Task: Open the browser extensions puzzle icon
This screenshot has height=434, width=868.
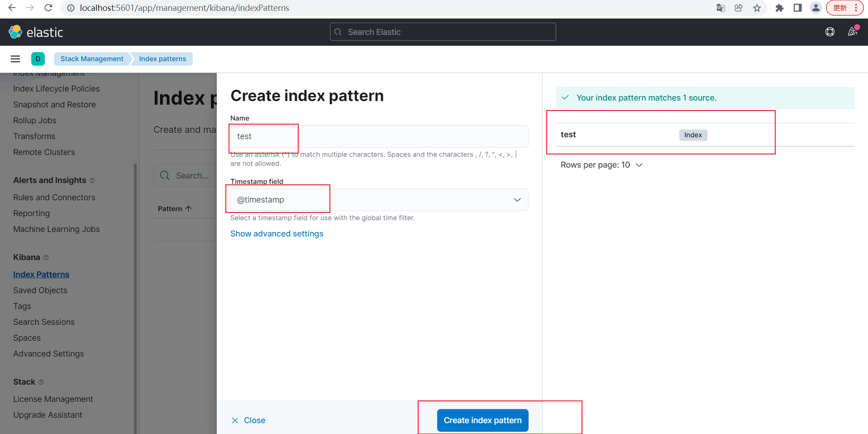Action: tap(779, 8)
